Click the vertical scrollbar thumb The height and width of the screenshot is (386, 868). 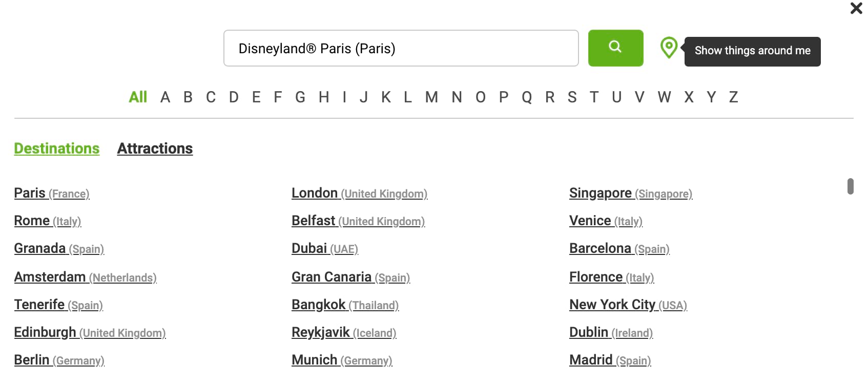tap(851, 186)
